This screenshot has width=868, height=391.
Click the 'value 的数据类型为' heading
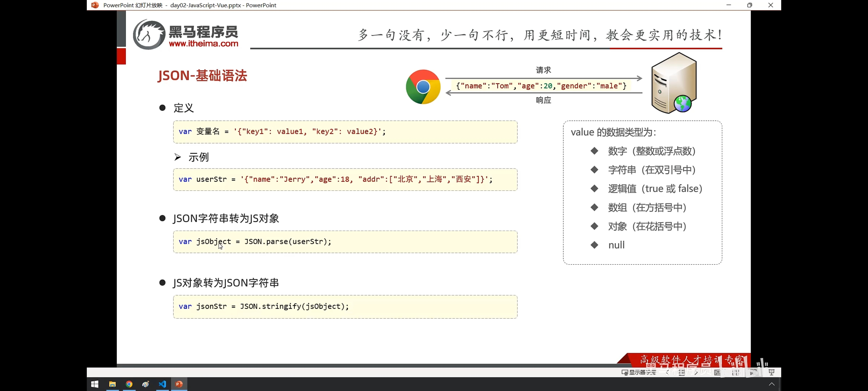[x=613, y=132]
